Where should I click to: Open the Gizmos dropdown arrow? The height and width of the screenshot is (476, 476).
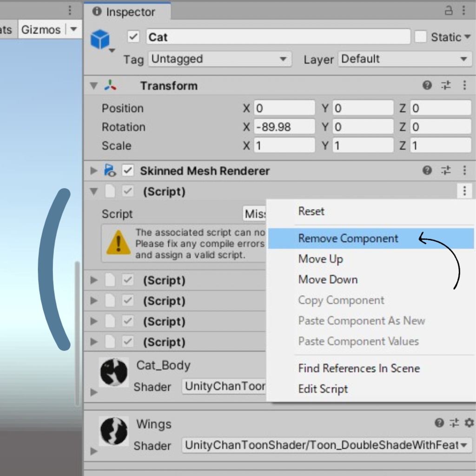pos(73,29)
